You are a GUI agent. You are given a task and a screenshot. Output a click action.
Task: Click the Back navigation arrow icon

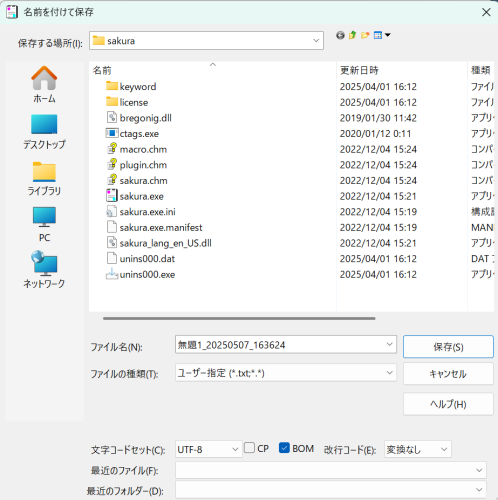(340, 35)
